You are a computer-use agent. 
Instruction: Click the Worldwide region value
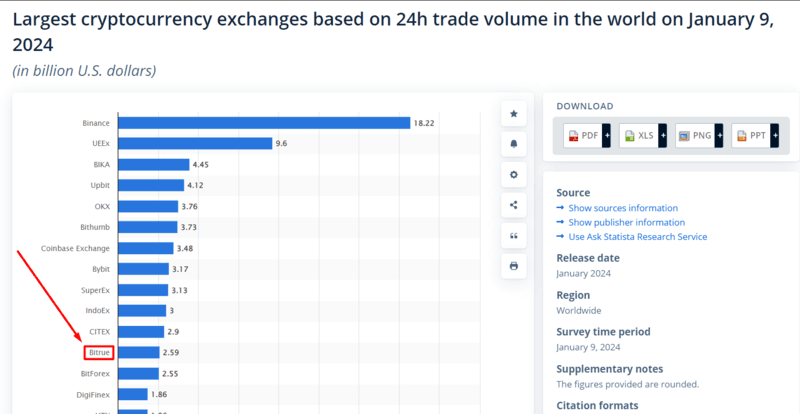(579, 310)
